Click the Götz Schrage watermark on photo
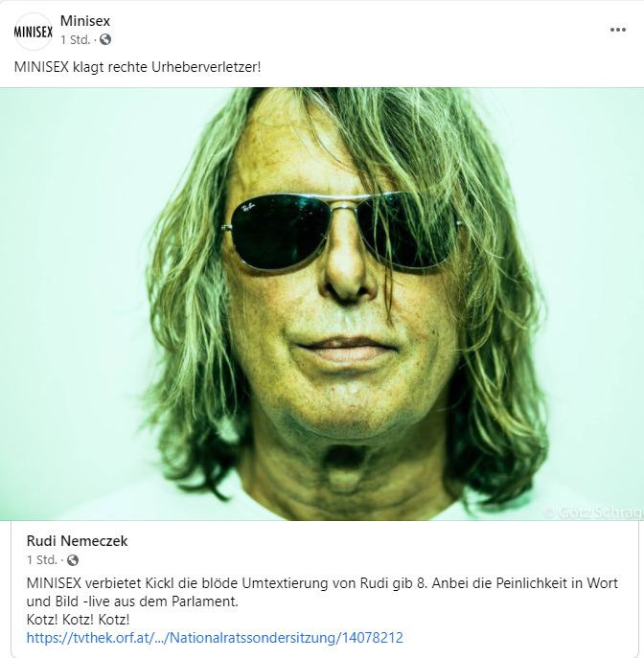 (x=593, y=512)
